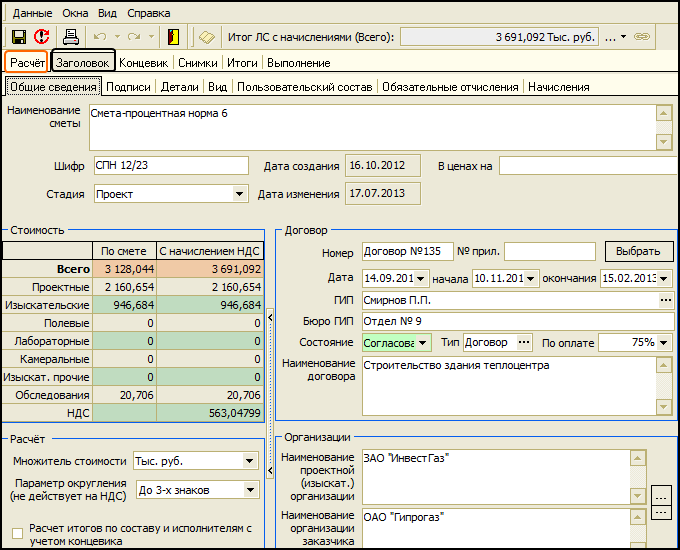Click the undo arrow icon

pos(100,37)
